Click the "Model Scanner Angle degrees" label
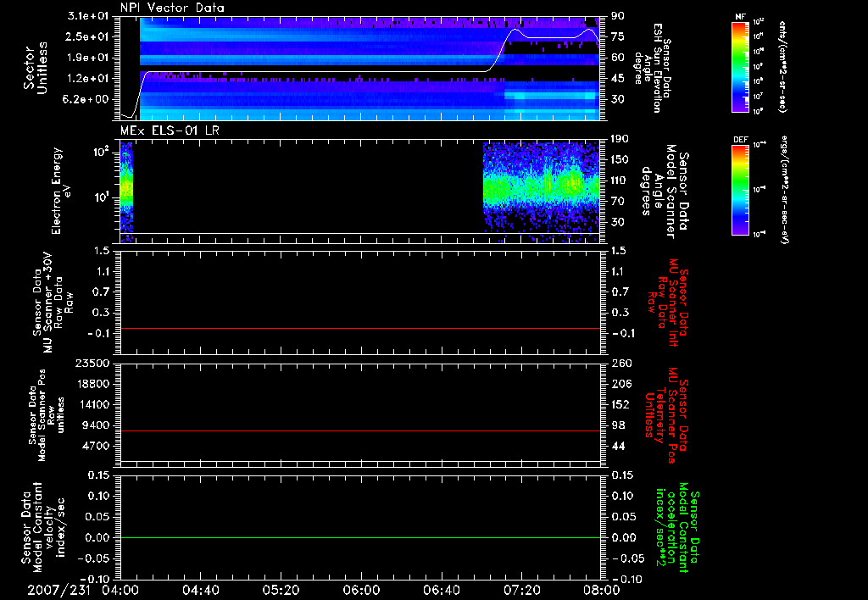This screenshot has width=868, height=600. coord(666,192)
